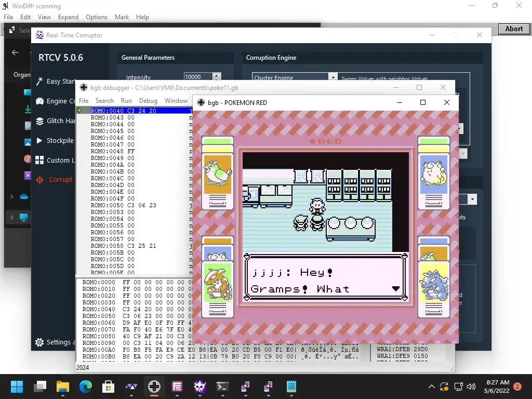Click the Pokemon dialogue text box
This screenshot has width=532, height=399.
(326, 277)
